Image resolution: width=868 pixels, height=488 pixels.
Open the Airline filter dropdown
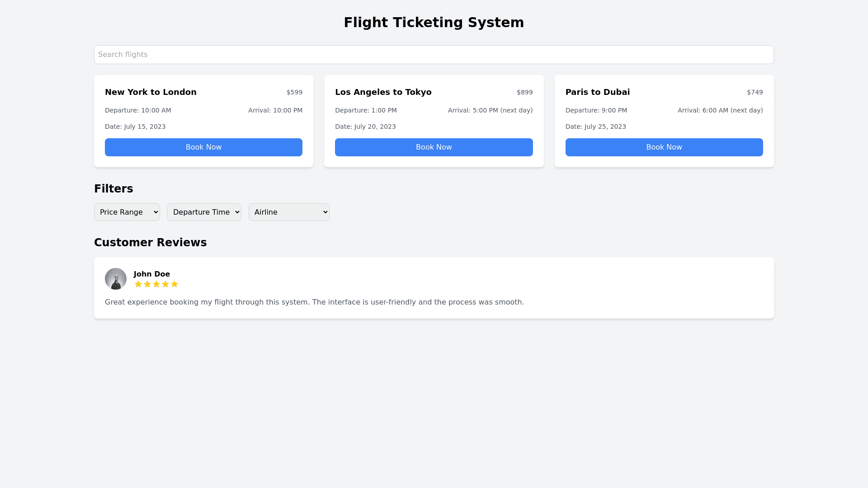coord(289,212)
